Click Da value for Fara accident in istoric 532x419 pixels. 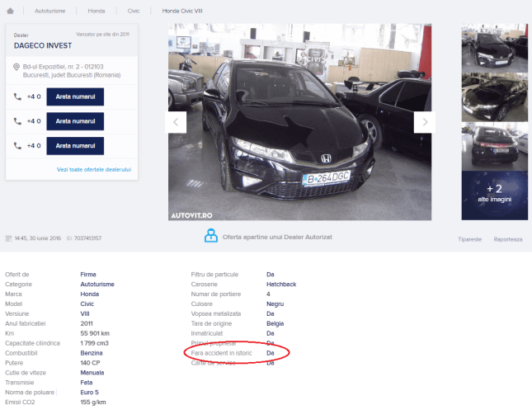[x=271, y=353]
